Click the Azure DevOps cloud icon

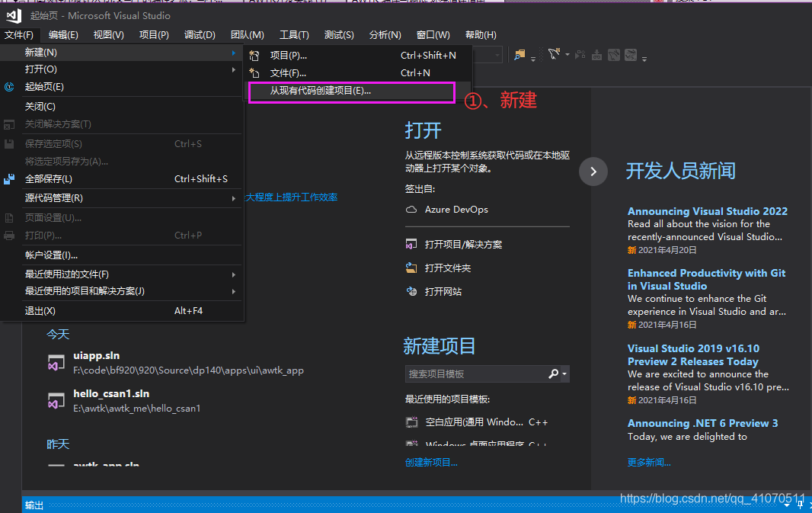click(x=411, y=210)
